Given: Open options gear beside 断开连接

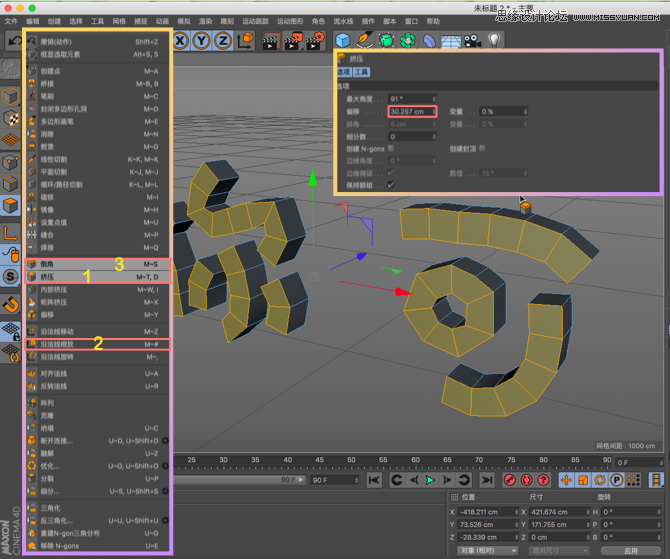Looking at the screenshot, I should [165, 441].
